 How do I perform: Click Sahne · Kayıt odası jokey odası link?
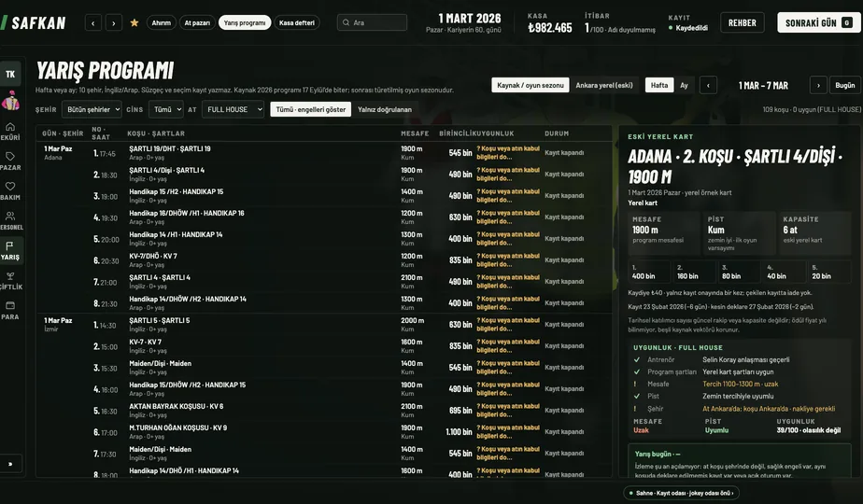pyautogui.click(x=682, y=493)
